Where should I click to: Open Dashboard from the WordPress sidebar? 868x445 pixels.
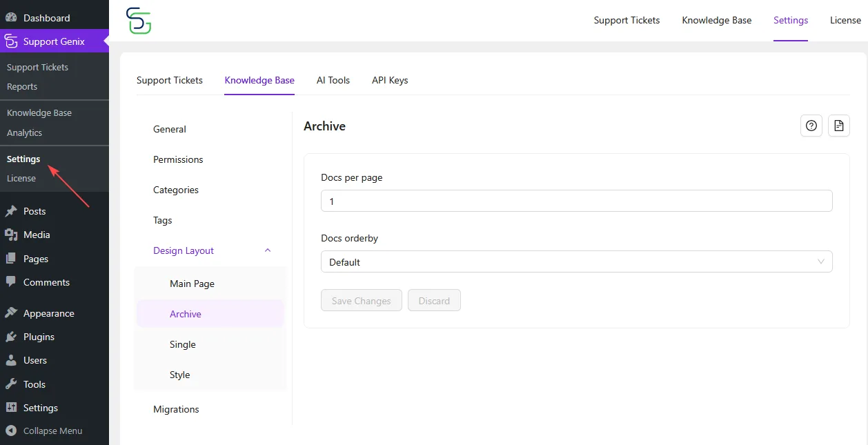point(46,18)
